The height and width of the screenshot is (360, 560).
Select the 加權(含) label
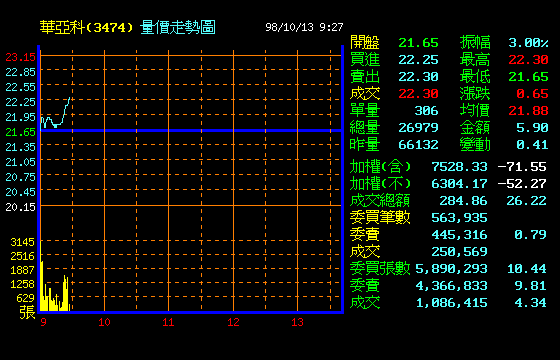pos(380,167)
